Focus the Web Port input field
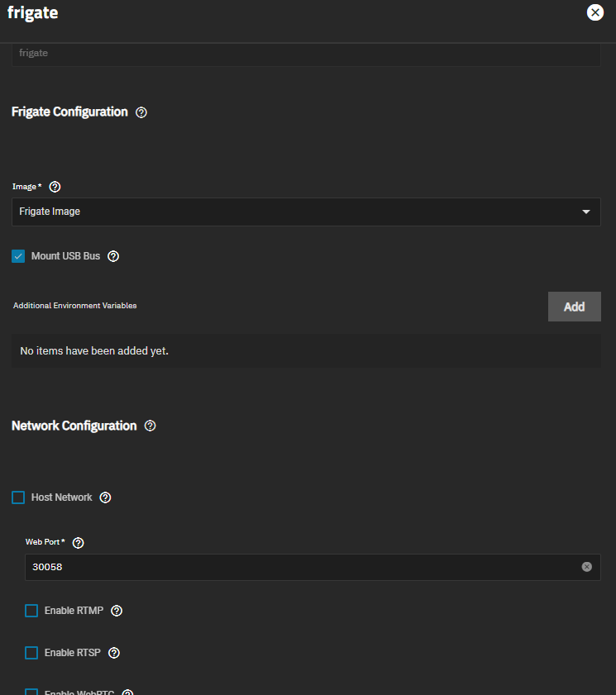This screenshot has height=695, width=616. tap(313, 567)
